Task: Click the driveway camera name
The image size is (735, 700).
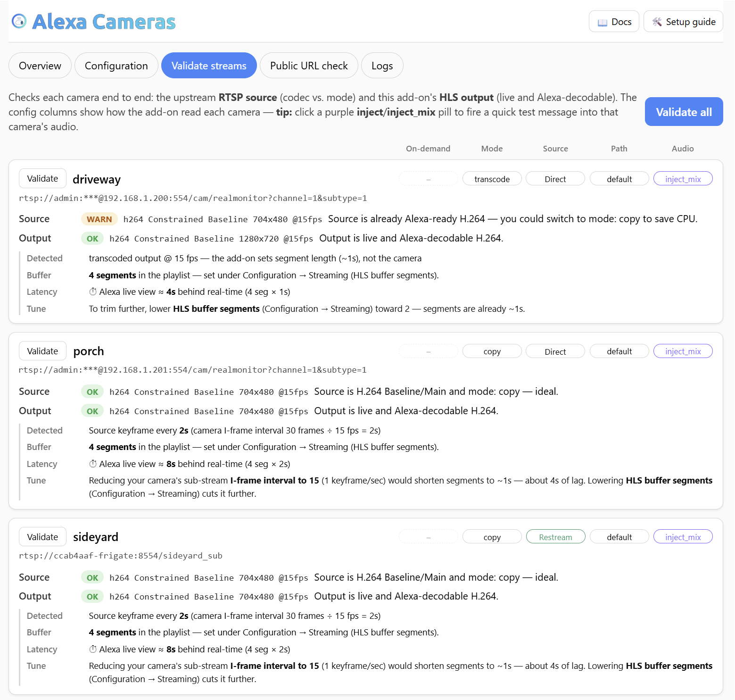Action: pyautogui.click(x=97, y=179)
